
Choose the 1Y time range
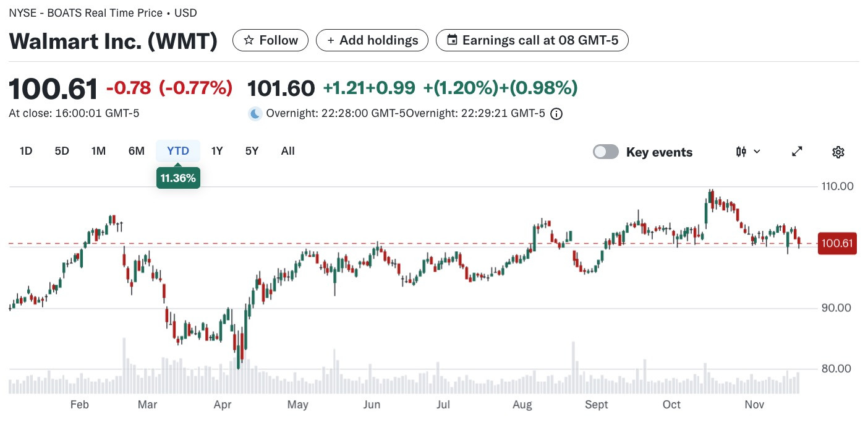pyautogui.click(x=217, y=151)
